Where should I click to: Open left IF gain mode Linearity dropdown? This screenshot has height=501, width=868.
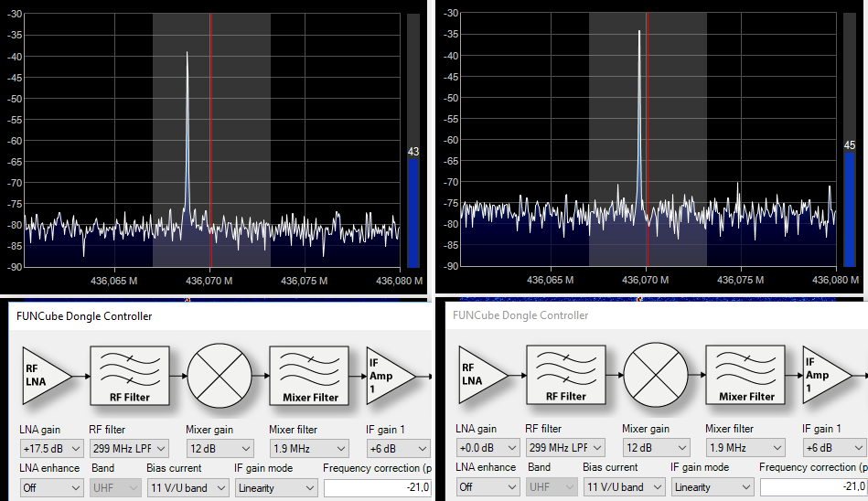point(275,487)
